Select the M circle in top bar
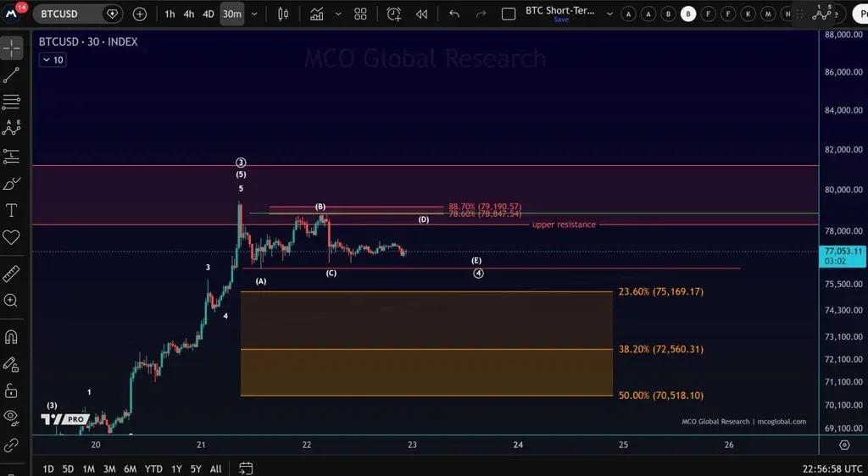 (768, 14)
